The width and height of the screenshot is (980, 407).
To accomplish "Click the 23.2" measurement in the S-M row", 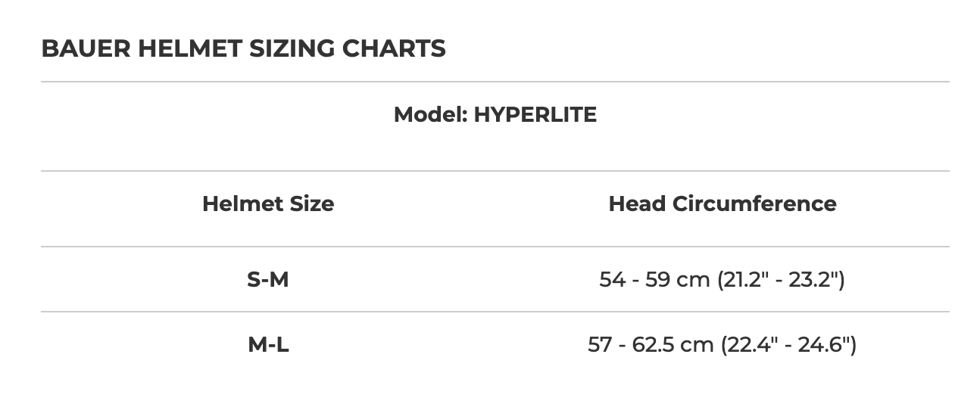I will (x=814, y=280).
